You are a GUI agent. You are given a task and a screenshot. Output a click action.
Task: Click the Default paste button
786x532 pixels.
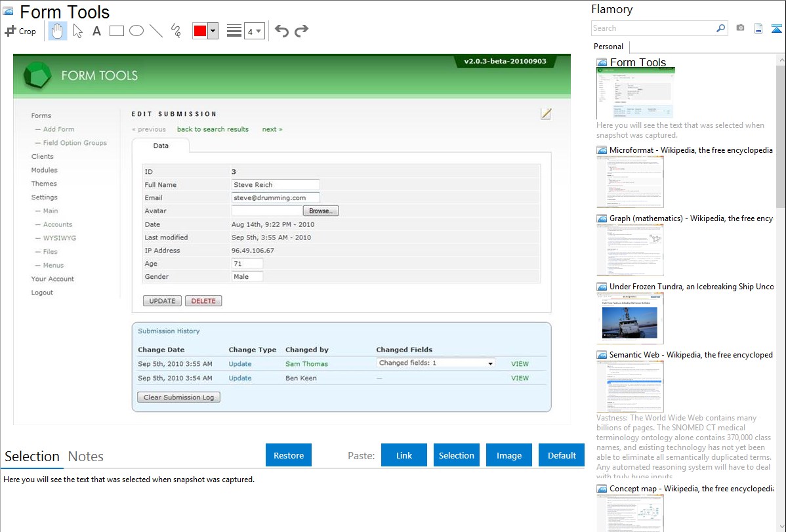click(x=562, y=455)
